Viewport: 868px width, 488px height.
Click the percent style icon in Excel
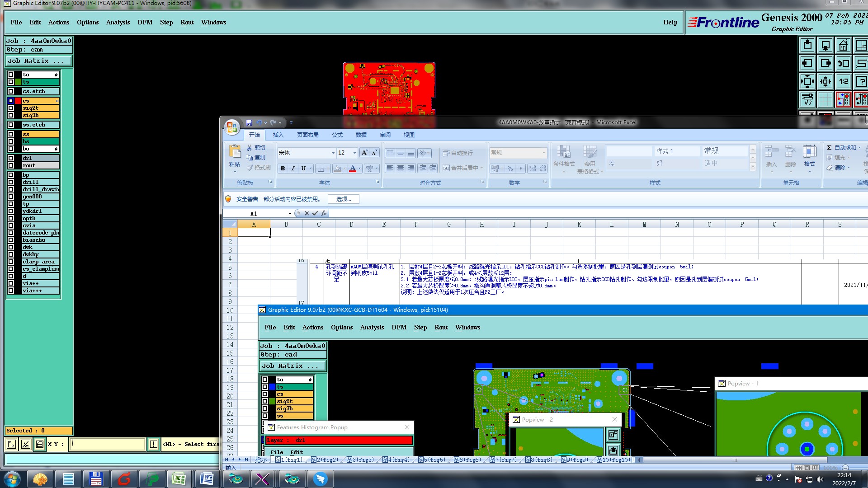click(x=510, y=169)
